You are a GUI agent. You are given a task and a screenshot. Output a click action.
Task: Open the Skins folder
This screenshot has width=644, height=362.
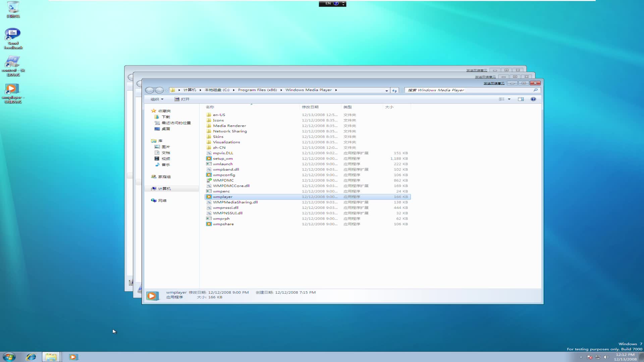coord(218,136)
